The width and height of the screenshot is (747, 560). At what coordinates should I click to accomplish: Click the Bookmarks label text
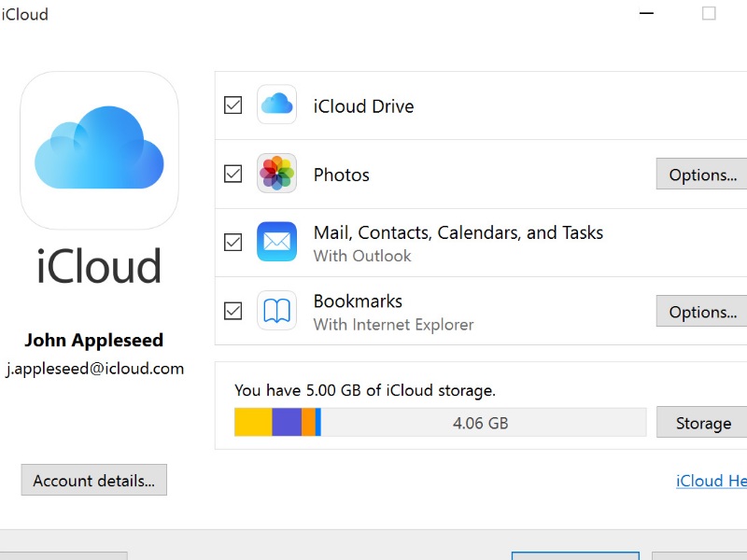pos(358,301)
